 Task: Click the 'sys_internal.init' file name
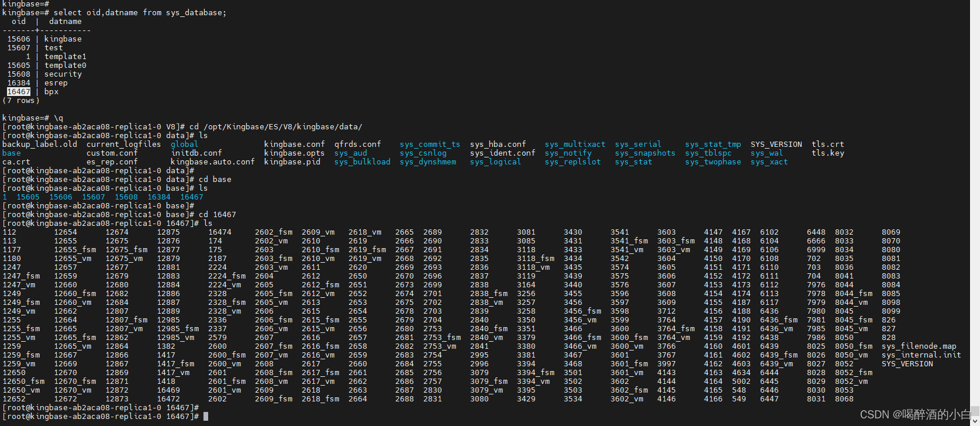coord(922,355)
